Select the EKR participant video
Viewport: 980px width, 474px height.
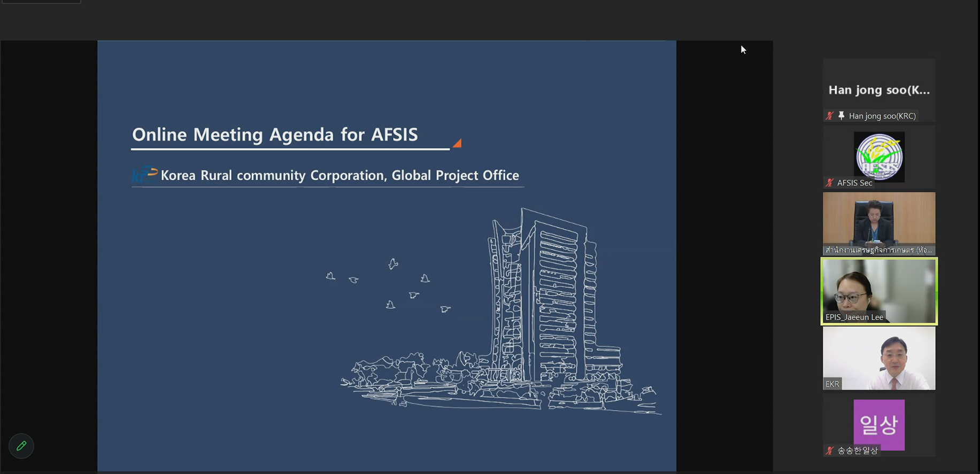click(x=879, y=357)
